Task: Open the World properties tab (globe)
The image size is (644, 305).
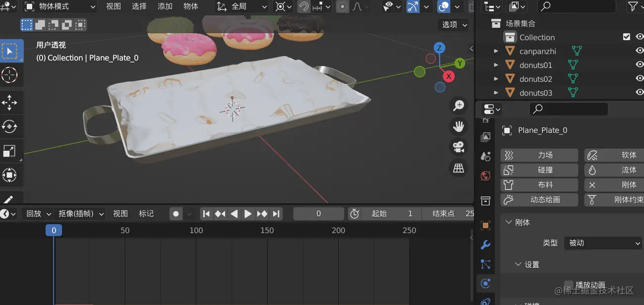Action: pos(485,176)
